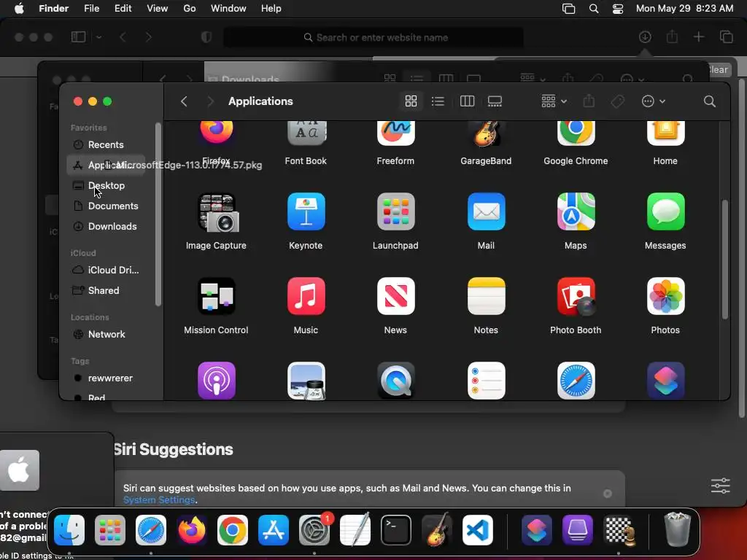Go back in Finder Applications window

click(x=184, y=101)
